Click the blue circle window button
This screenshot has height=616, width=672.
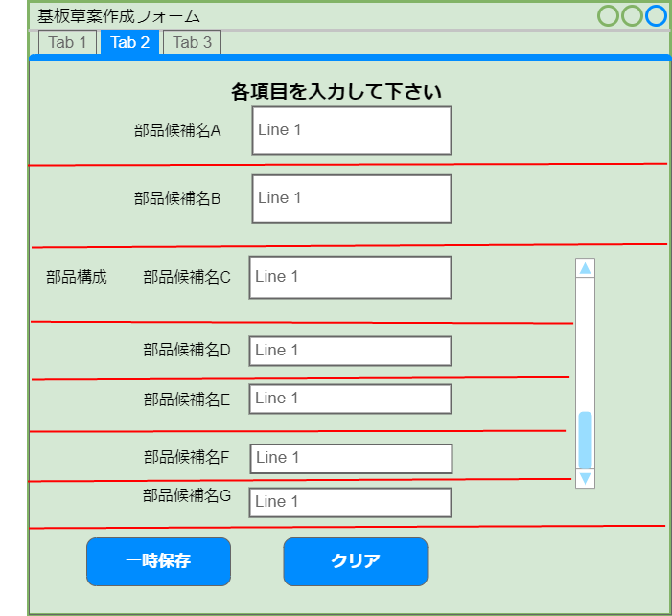656,16
